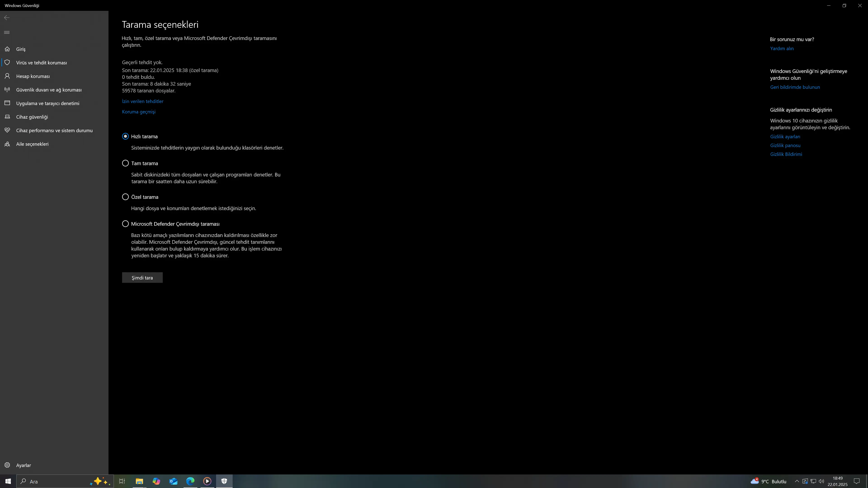This screenshot has width=868, height=488.
Task: Click the heart icon for Cihaz performansı
Action: tap(7, 130)
